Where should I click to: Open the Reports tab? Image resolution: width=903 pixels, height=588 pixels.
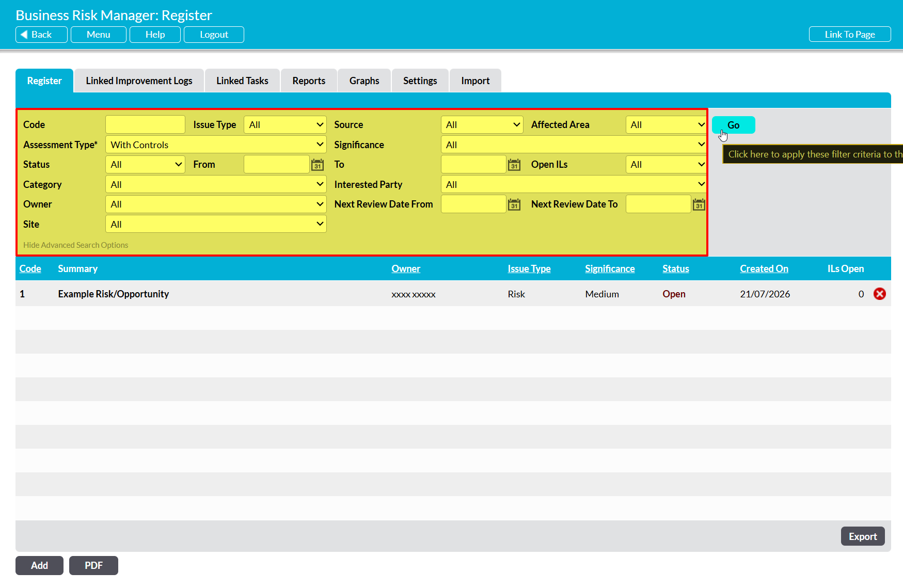coord(309,81)
